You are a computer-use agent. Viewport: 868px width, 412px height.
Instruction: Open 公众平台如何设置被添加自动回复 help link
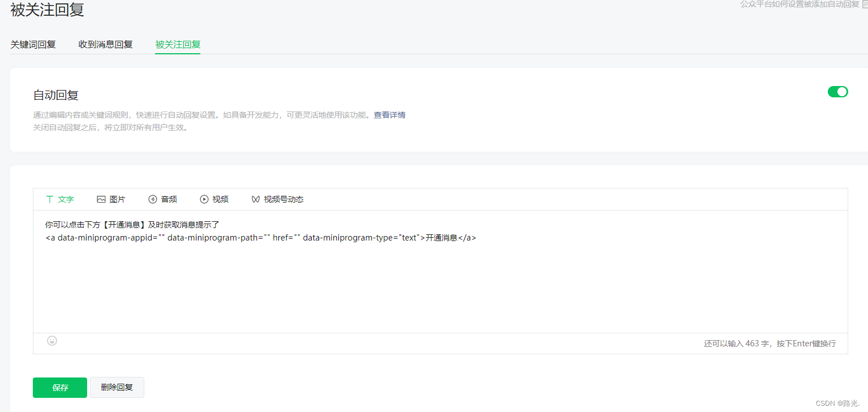click(x=800, y=4)
